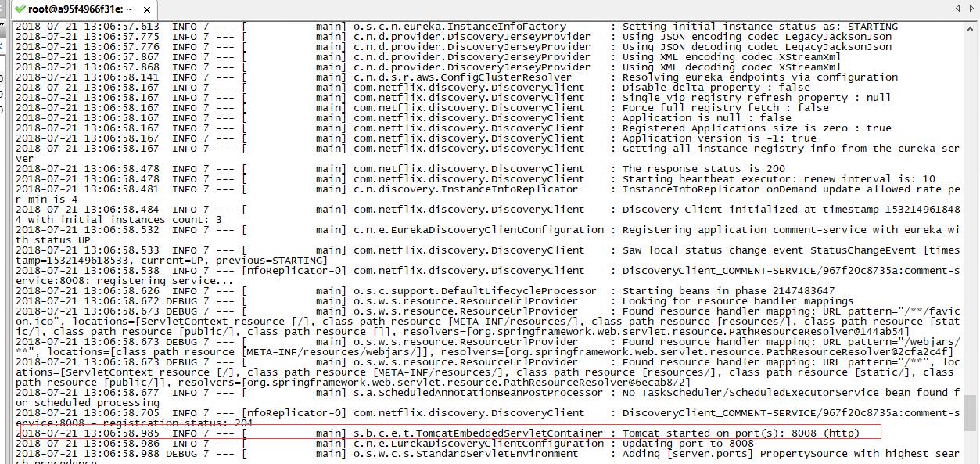Click 'Force full registry fetch : false' line
This screenshot has width=980, height=464.
pos(725,108)
